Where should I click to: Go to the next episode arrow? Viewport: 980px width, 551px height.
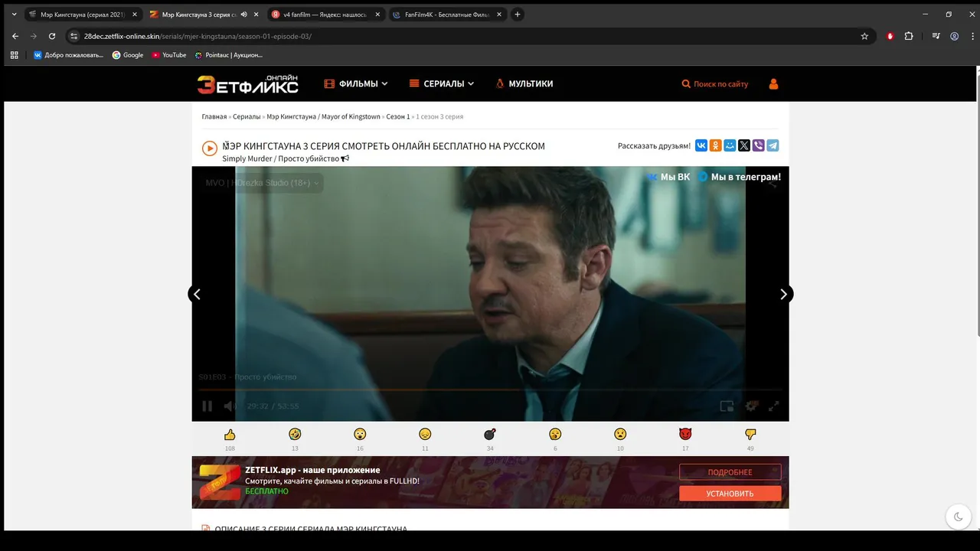tap(783, 294)
